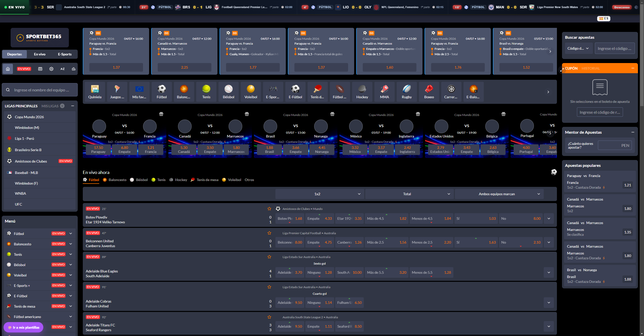Open the MMA sport icon
644x336 pixels.
(x=384, y=92)
